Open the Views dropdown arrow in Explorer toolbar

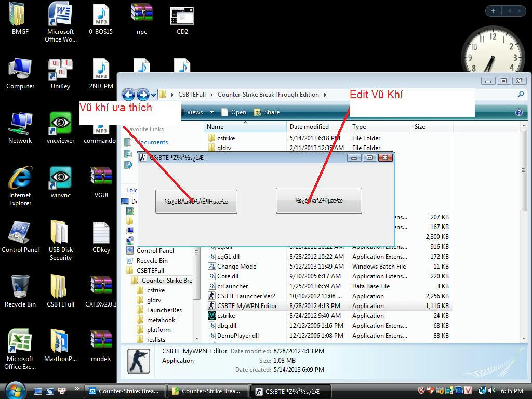pos(212,112)
